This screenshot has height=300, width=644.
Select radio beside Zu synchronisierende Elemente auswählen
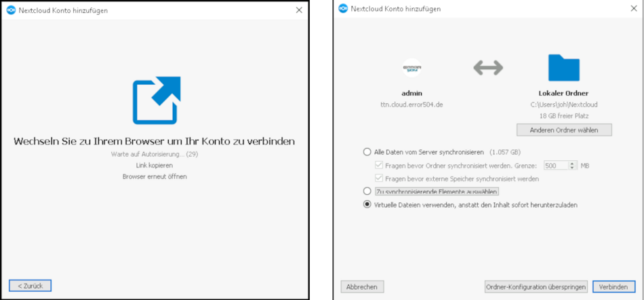coord(367,191)
